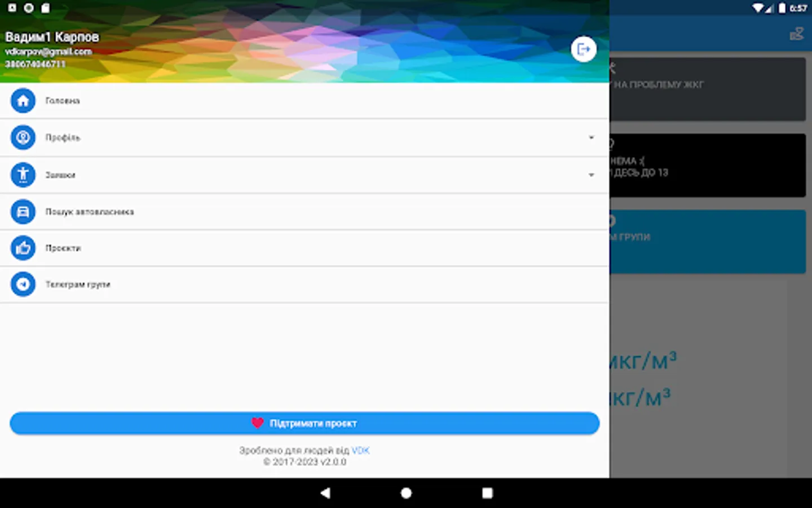Tap Android recent apps square button
Screen dimensions: 812x508
click(487, 493)
